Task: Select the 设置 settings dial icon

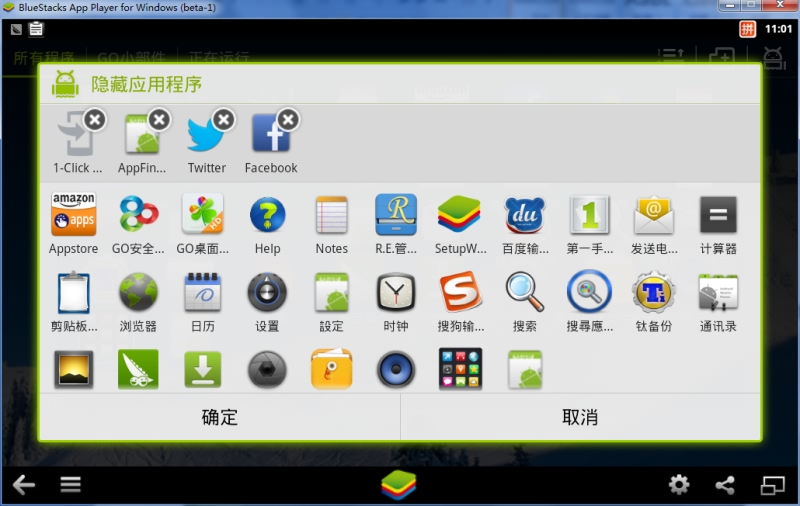Action: tap(267, 292)
